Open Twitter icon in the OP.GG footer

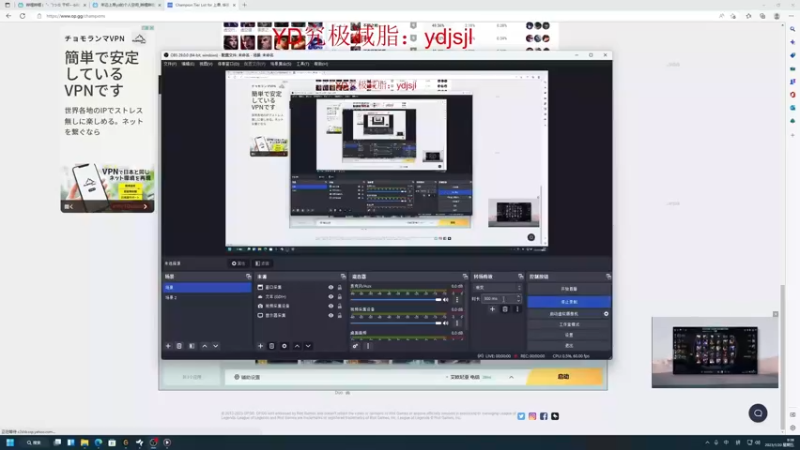[521, 416]
